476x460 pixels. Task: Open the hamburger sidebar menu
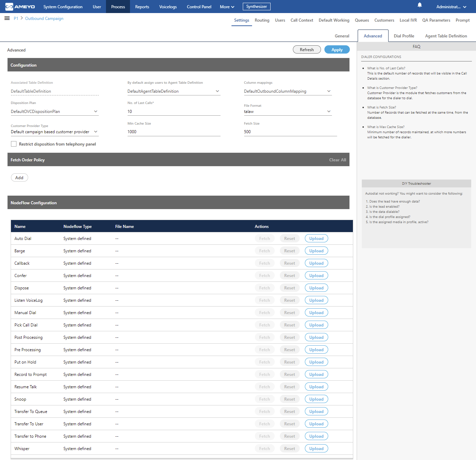7,18
